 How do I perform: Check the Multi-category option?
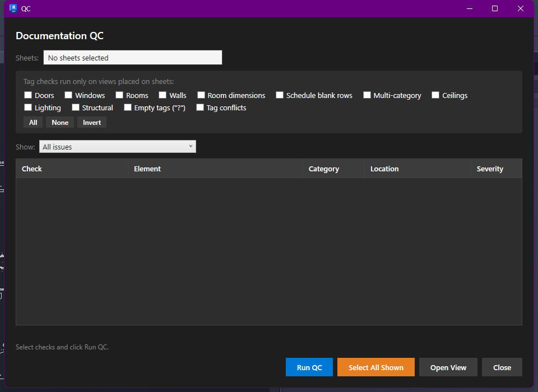tap(367, 95)
